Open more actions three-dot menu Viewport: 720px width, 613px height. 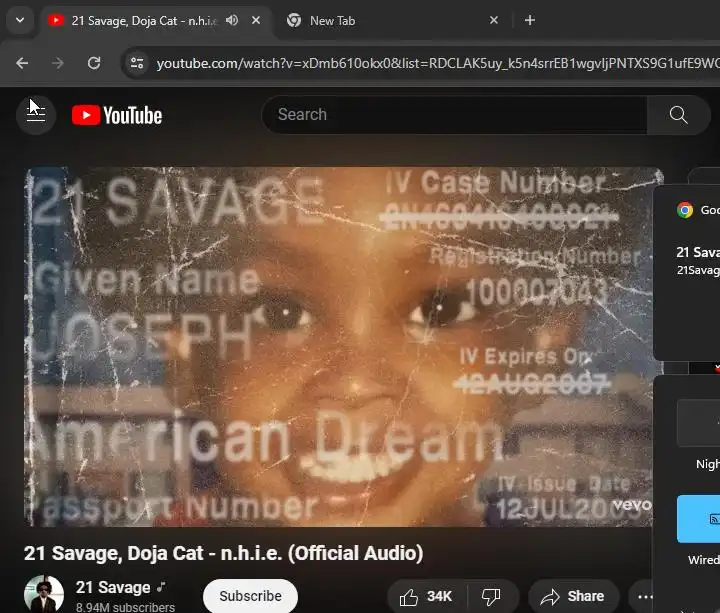(645, 596)
